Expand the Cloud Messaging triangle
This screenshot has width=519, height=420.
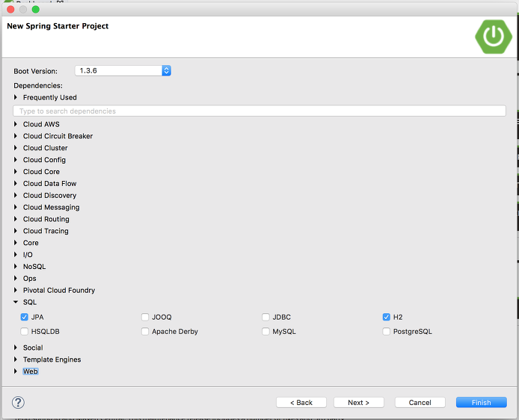pyautogui.click(x=15, y=207)
